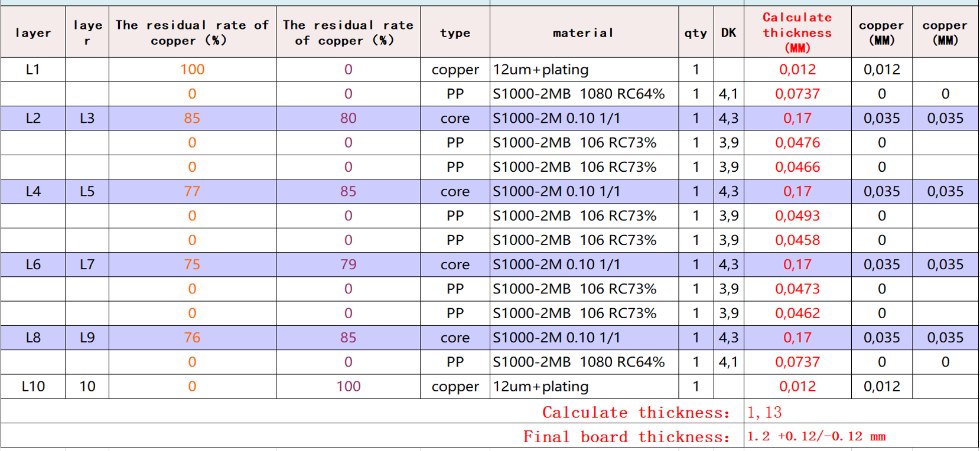Select the red 0,17 thickness in L2 row

[797, 118]
